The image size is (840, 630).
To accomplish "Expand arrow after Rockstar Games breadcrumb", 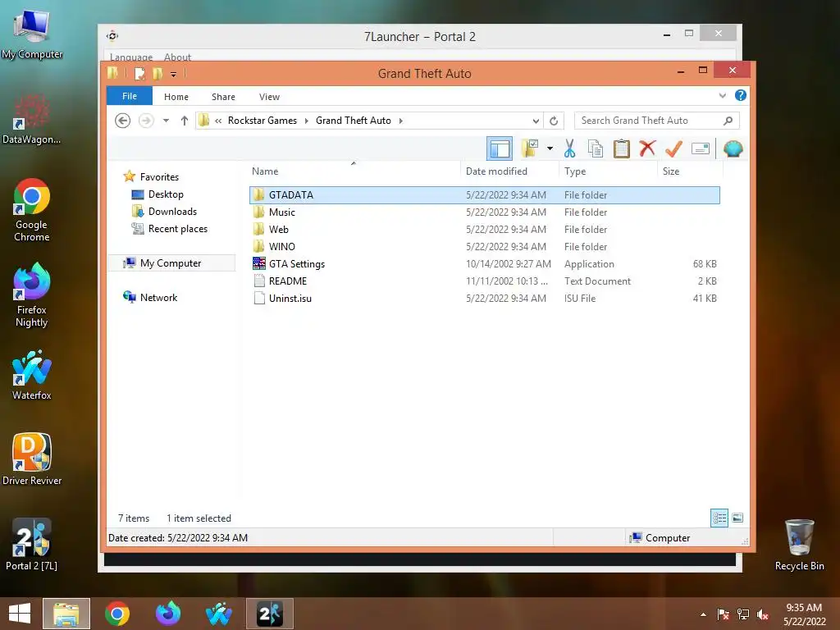I will coord(307,121).
